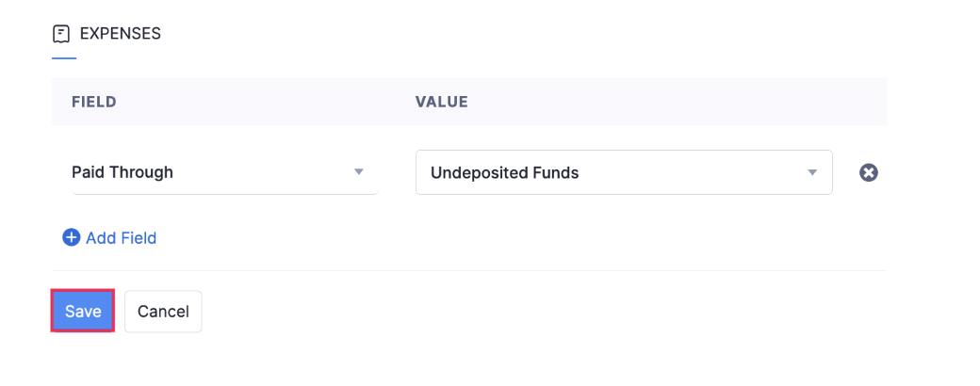
Task: Expand the Paid Through field dropdown
Action: pos(224,172)
